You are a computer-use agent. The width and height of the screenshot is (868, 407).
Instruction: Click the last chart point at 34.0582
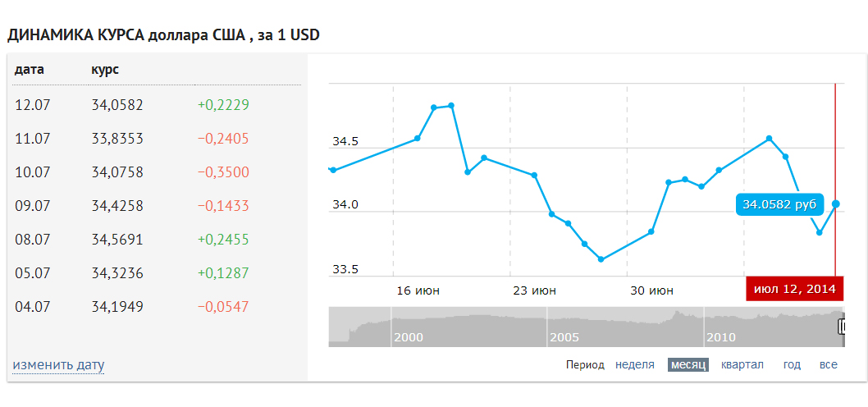[835, 203]
